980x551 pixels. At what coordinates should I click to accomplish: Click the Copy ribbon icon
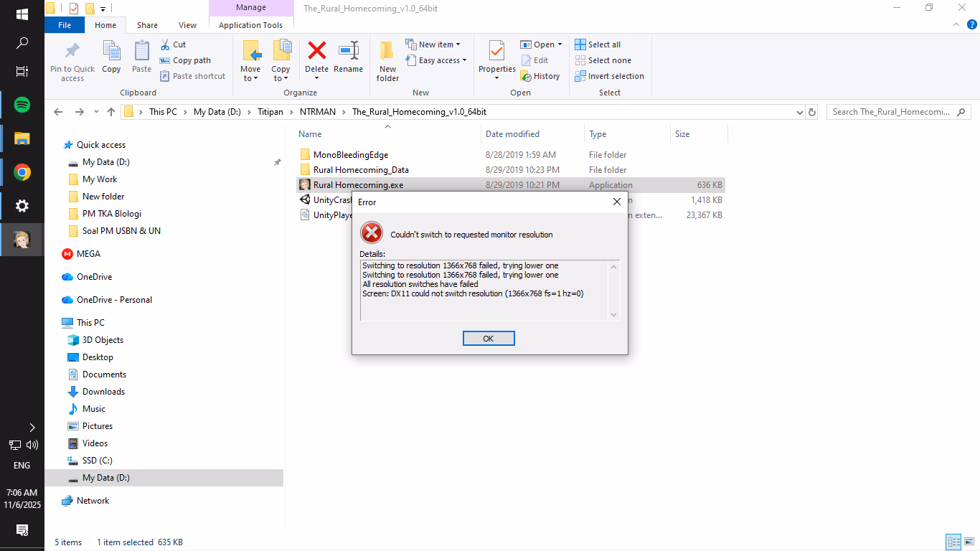click(111, 51)
